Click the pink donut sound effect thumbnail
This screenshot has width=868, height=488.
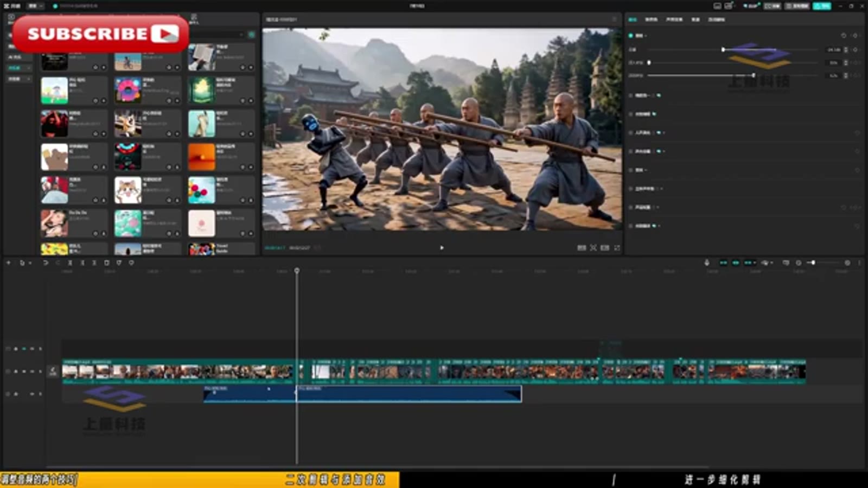click(128, 90)
